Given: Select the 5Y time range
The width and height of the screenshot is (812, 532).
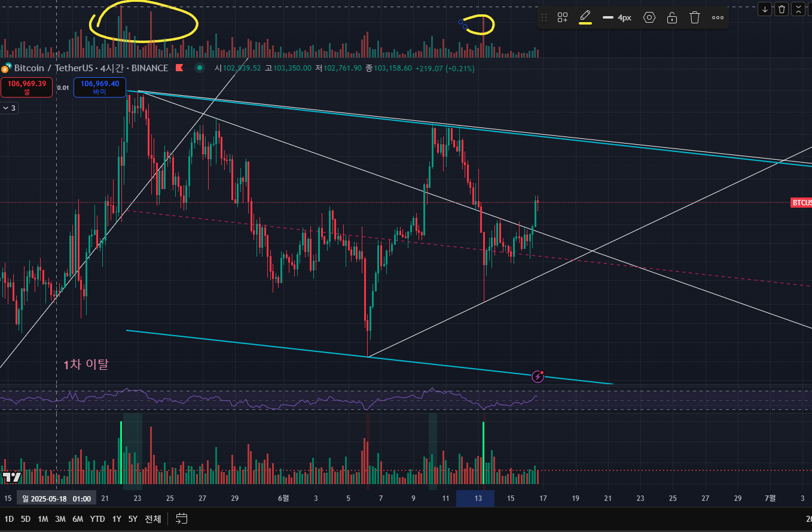Looking at the screenshot, I should pos(133,519).
